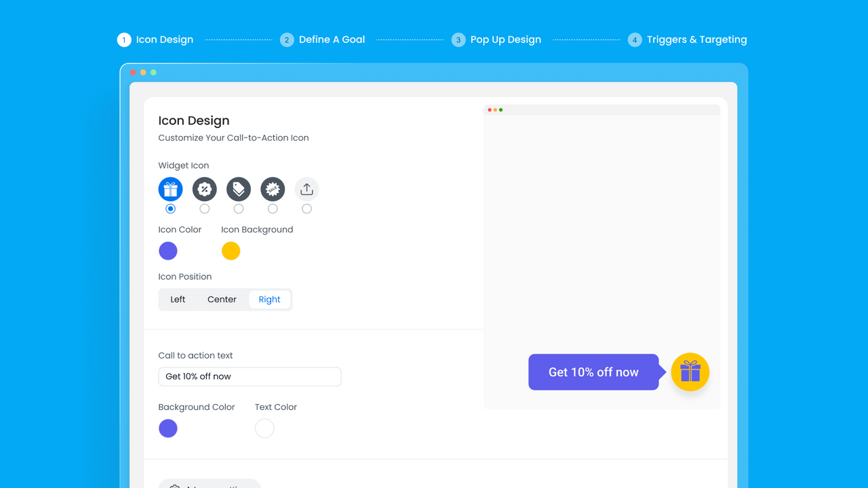Switch to the Define A Goal step
Image resolution: width=868 pixels, height=488 pixels.
point(322,39)
